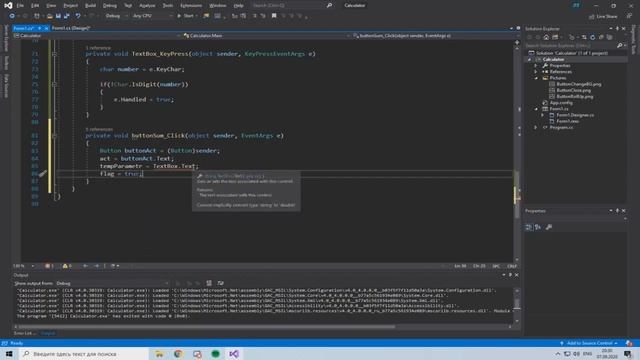This screenshot has height=360, width=640.
Task: Switch to Form1.cs [Design] tab
Action: pyautogui.click(x=71, y=28)
